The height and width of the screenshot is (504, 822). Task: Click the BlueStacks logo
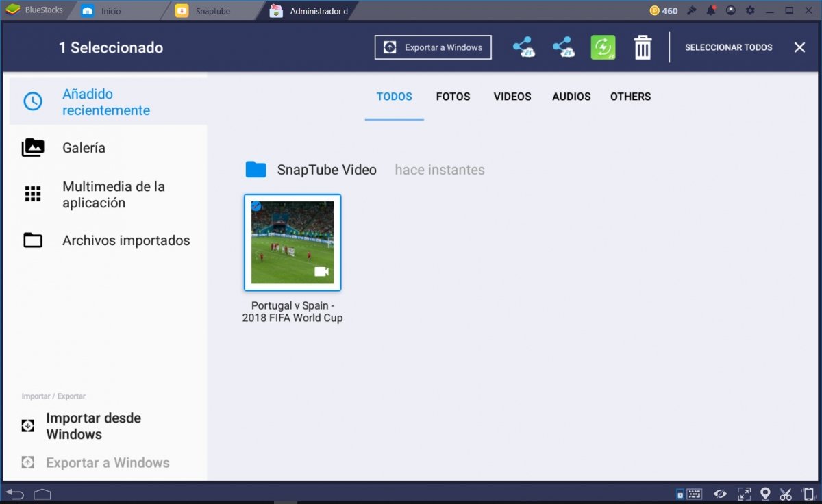coord(13,10)
